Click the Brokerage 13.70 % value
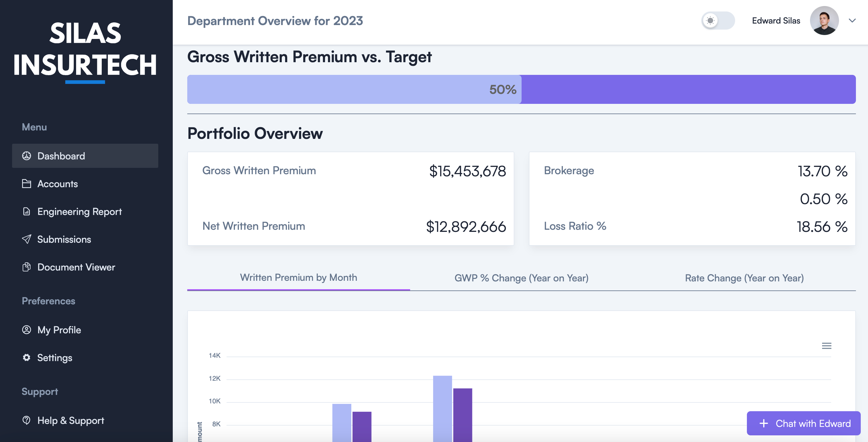The image size is (868, 442). pos(822,171)
